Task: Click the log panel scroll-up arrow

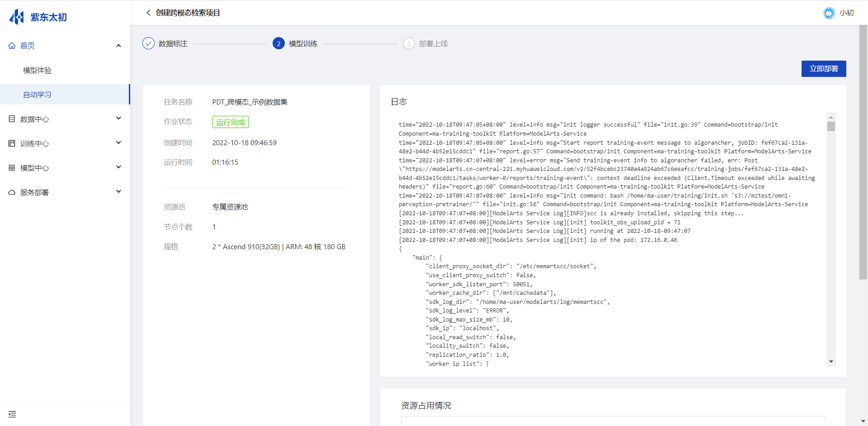Action: 831,117
